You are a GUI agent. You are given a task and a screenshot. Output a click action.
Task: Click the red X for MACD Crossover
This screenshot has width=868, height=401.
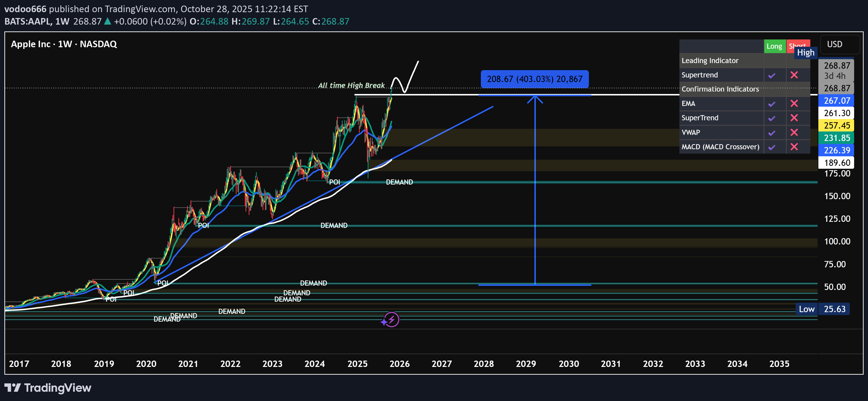pos(794,147)
